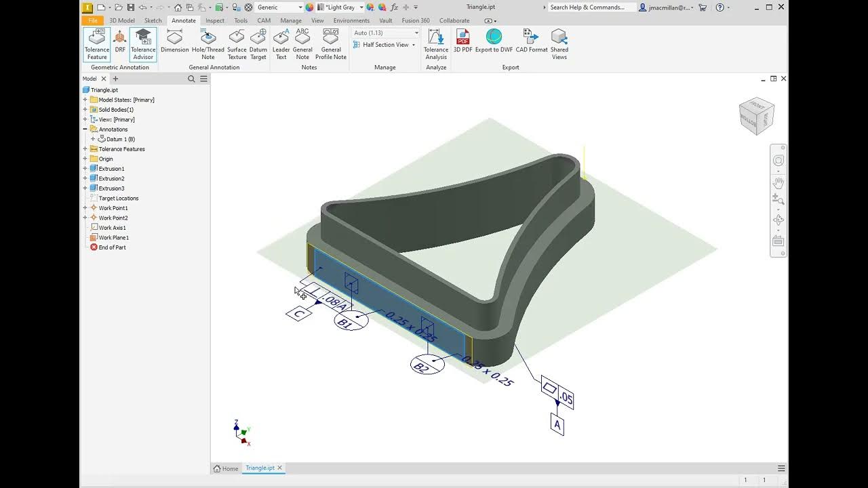Open the CAD Format export
The image size is (868, 488).
tap(532, 41)
